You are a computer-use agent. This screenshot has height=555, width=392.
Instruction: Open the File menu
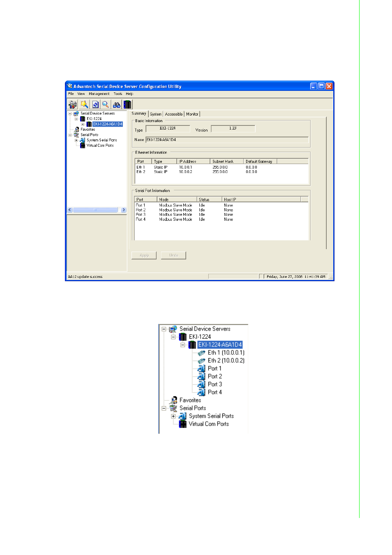71,94
